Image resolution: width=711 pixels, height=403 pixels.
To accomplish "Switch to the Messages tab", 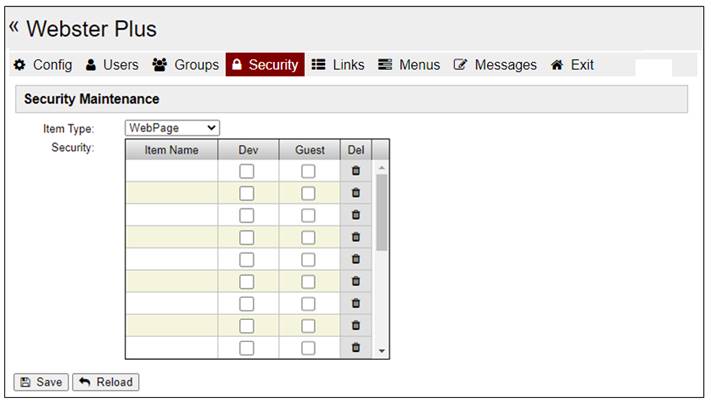I will [x=495, y=65].
